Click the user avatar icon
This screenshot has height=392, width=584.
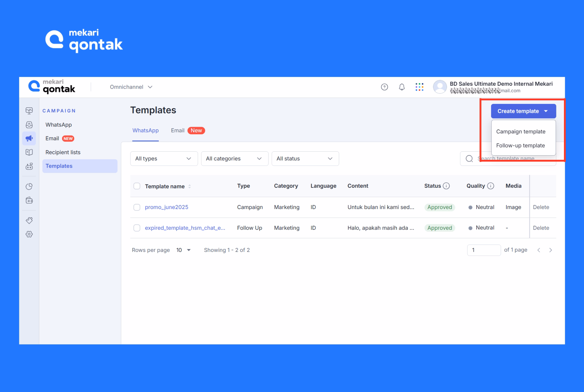[x=440, y=87]
